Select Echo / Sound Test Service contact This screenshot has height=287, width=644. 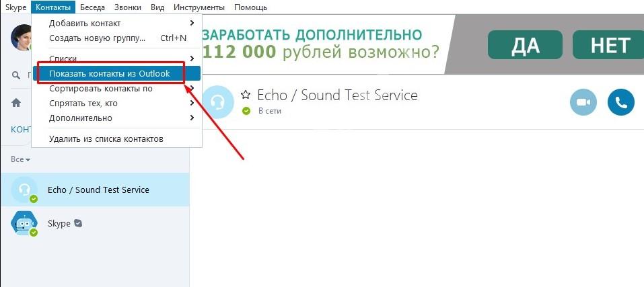(95, 190)
